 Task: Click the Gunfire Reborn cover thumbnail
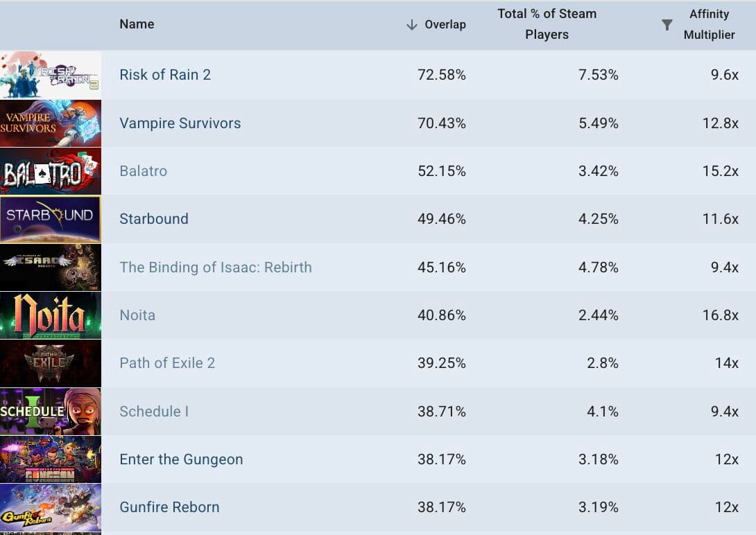click(50, 507)
